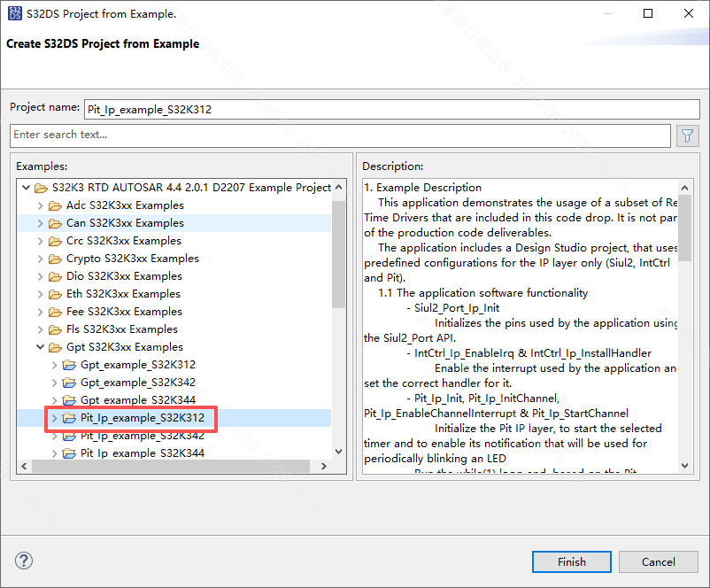This screenshot has height=588, width=710.
Task: Expand the Gpt_example_S32K312 project node
Action: tap(54, 365)
